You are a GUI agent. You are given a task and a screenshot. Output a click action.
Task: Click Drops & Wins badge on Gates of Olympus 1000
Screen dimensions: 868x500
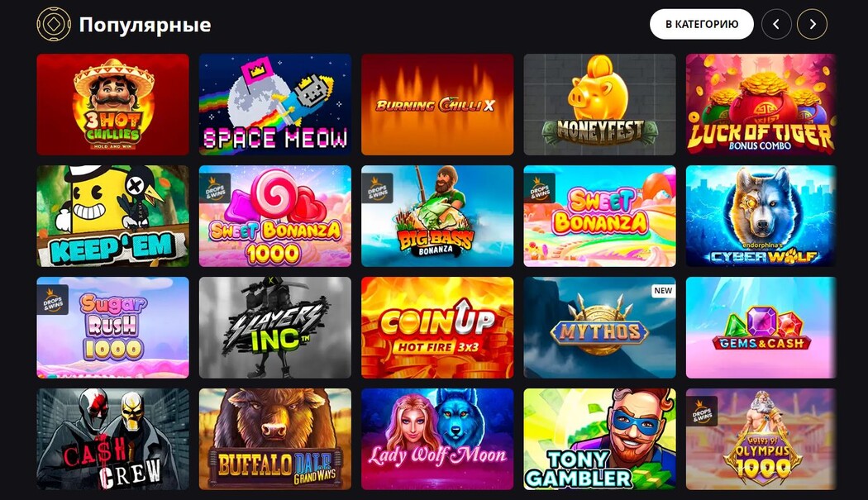tap(702, 411)
